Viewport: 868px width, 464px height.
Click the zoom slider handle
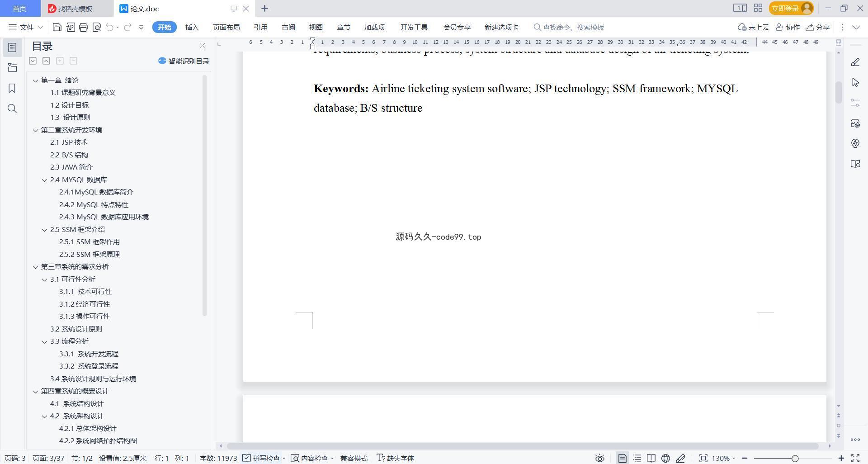pyautogui.click(x=795, y=458)
